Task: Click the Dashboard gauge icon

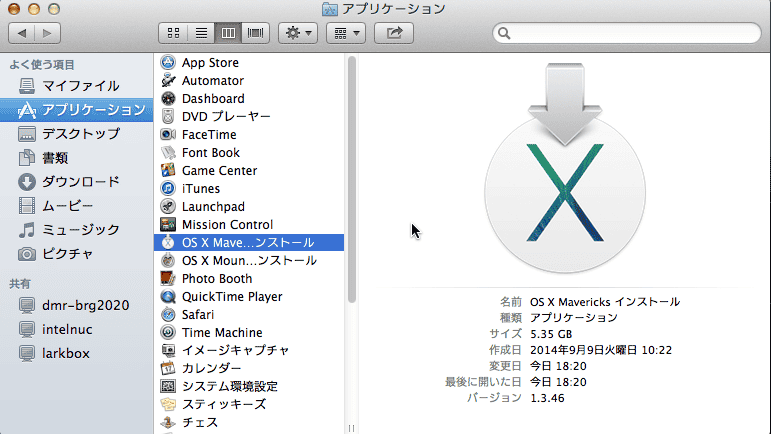Action: pos(168,98)
